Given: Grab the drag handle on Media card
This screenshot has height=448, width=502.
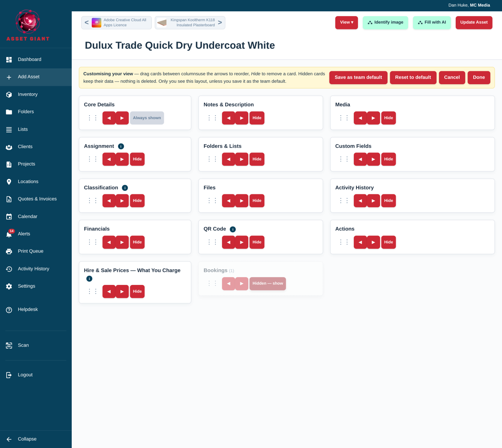Looking at the screenshot, I should tap(344, 118).
